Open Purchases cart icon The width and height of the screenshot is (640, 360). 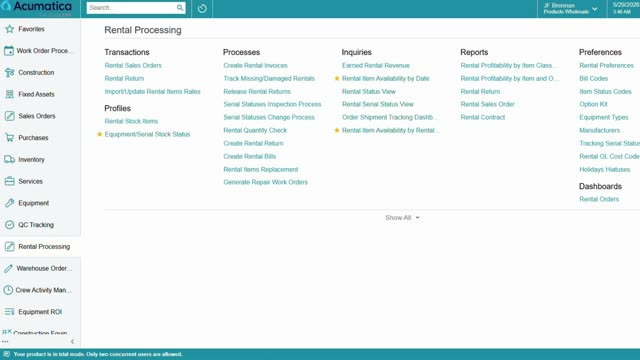point(9,138)
